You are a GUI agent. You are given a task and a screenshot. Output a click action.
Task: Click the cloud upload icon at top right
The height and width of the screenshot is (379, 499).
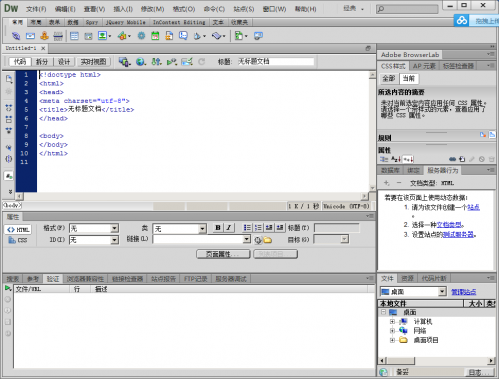462,21
